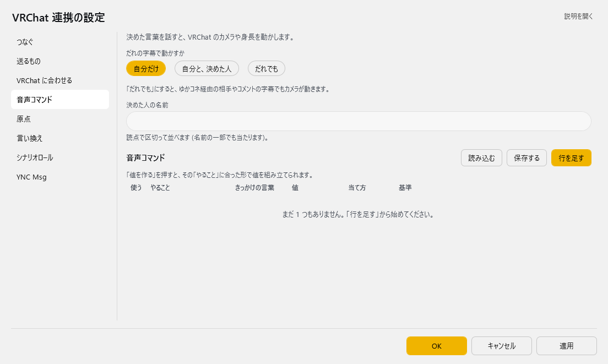Switch to the シナリオロール page

click(59, 158)
